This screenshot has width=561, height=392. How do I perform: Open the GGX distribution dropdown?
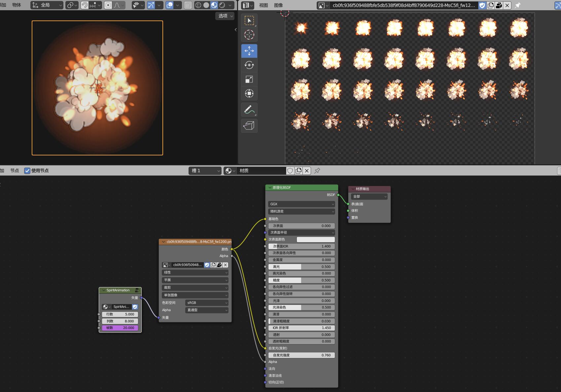click(x=301, y=204)
